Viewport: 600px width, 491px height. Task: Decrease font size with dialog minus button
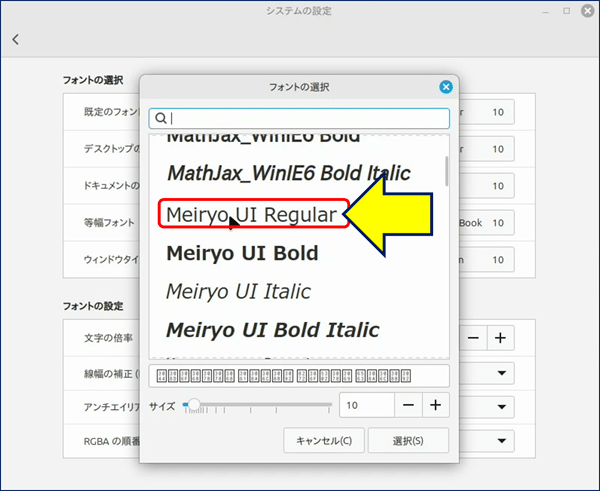(x=408, y=405)
